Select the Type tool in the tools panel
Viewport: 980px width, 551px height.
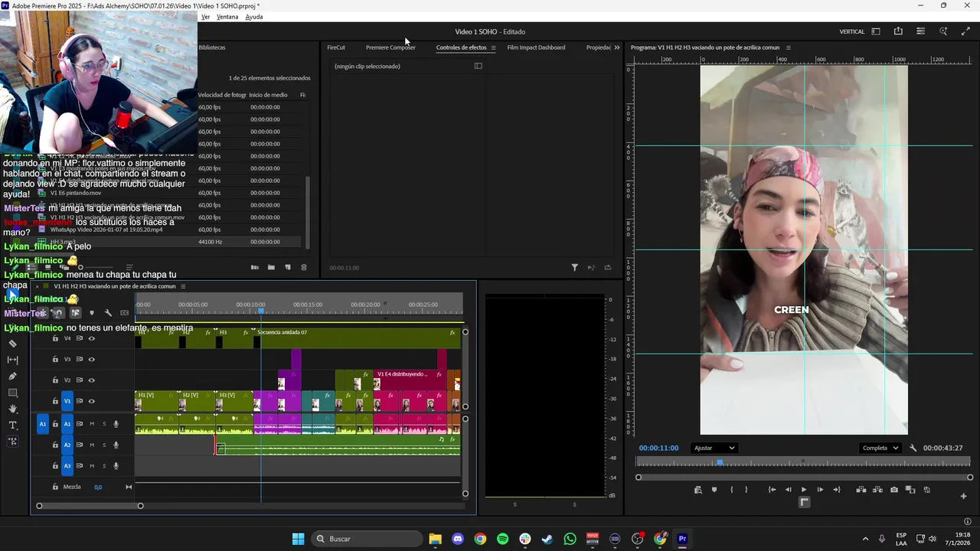(x=12, y=425)
